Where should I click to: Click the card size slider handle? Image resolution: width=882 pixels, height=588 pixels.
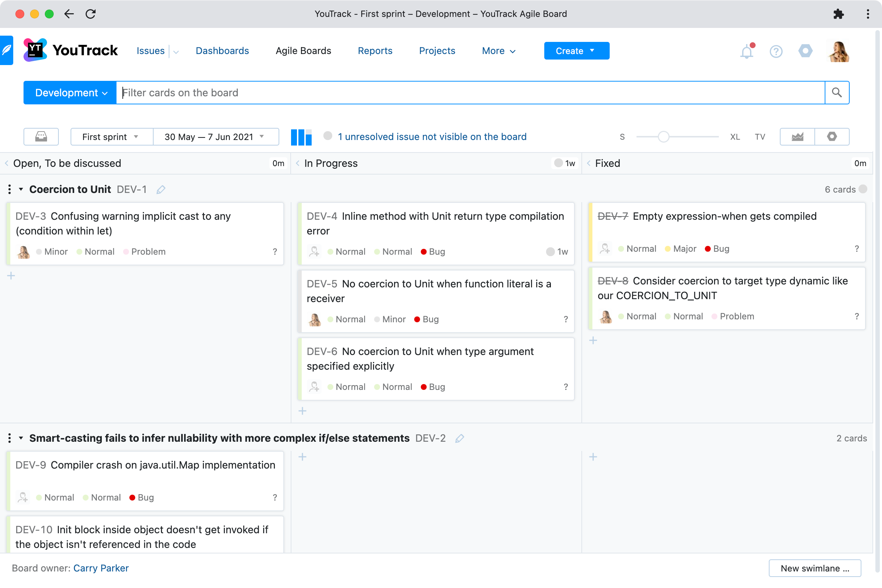(663, 137)
